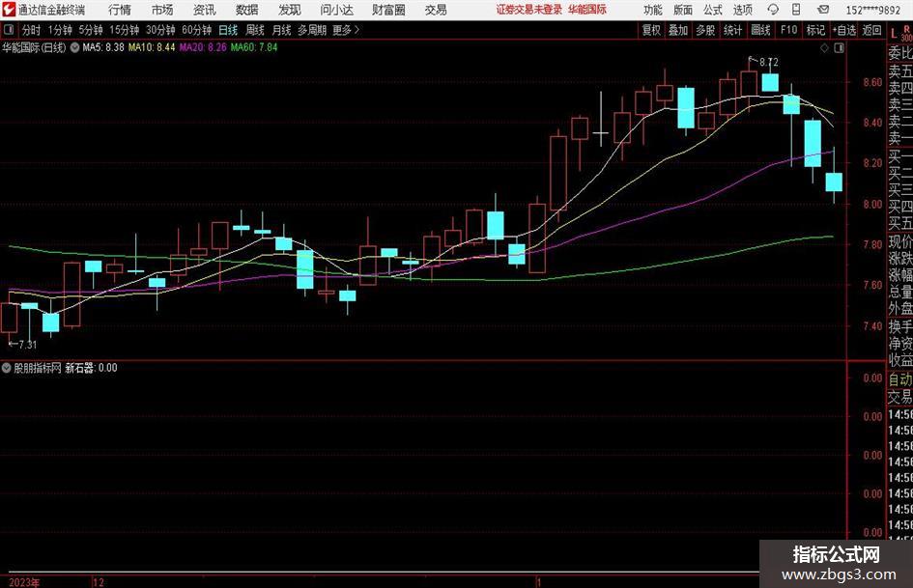Image resolution: width=913 pixels, height=588 pixels.
Task: Click the 现价 row in quote panel
Action: point(900,241)
